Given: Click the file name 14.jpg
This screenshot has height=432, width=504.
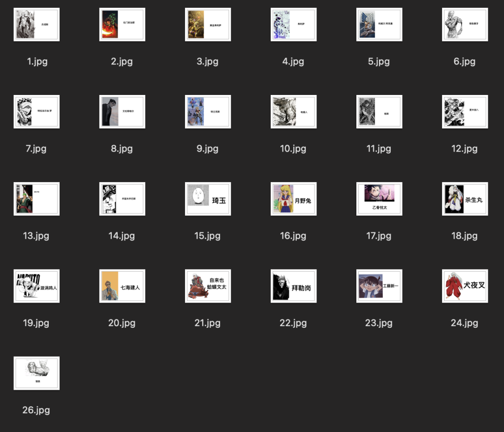Looking at the screenshot, I should pos(122,236).
